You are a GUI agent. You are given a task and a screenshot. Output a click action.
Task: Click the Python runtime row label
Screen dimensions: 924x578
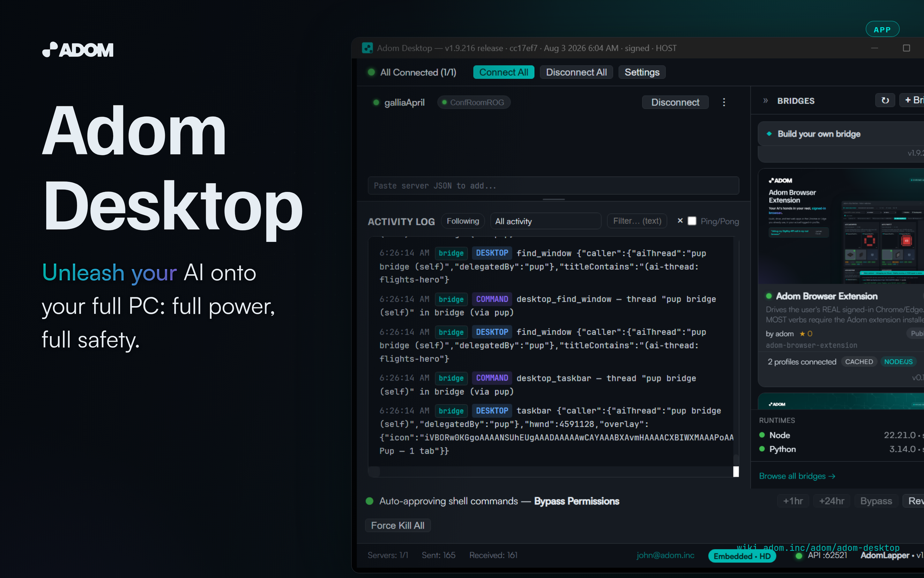coord(783,449)
